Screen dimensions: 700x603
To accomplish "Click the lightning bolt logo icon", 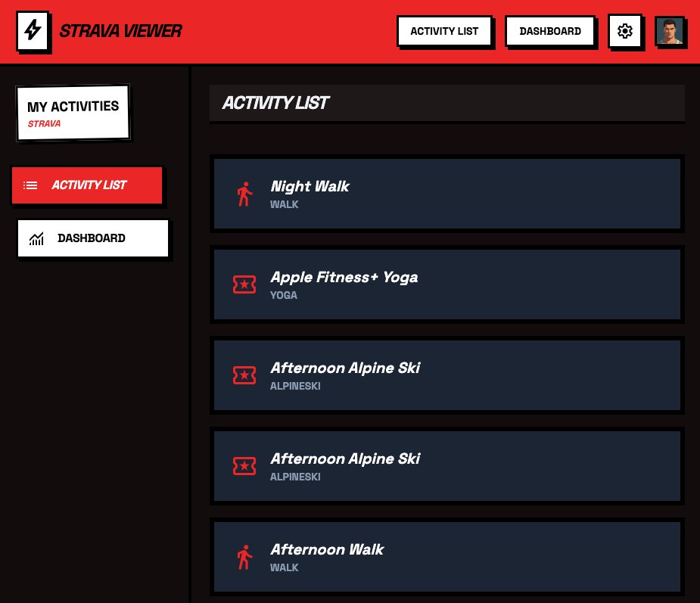I will [x=33, y=30].
